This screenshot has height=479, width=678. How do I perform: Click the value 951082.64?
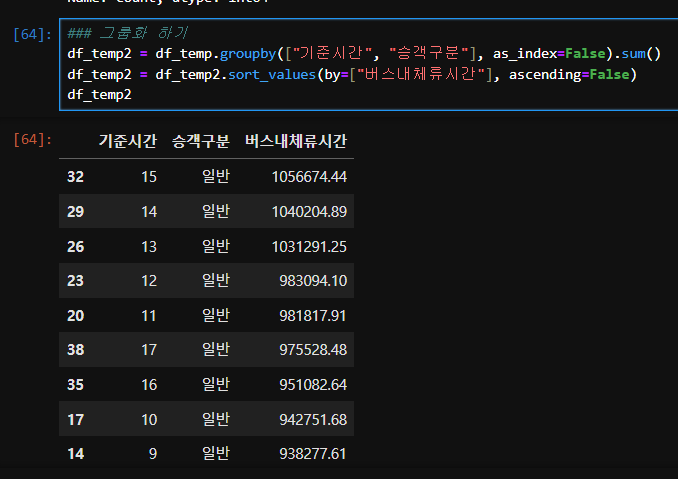pyautogui.click(x=313, y=385)
